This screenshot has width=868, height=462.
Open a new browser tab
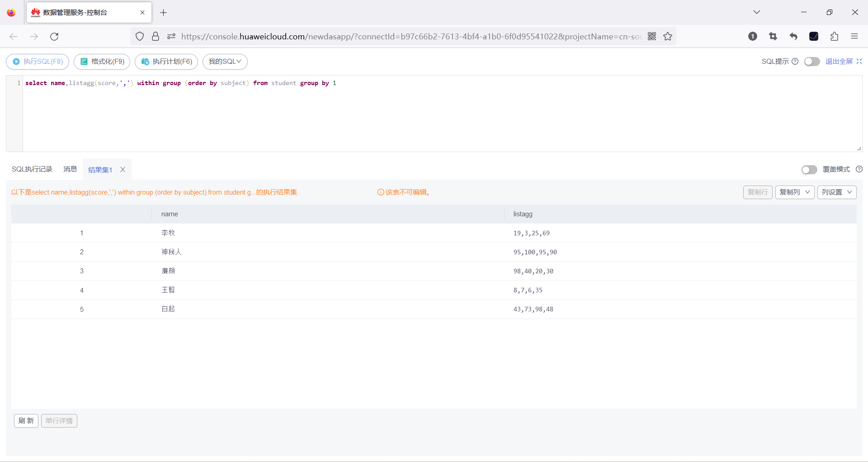164,13
